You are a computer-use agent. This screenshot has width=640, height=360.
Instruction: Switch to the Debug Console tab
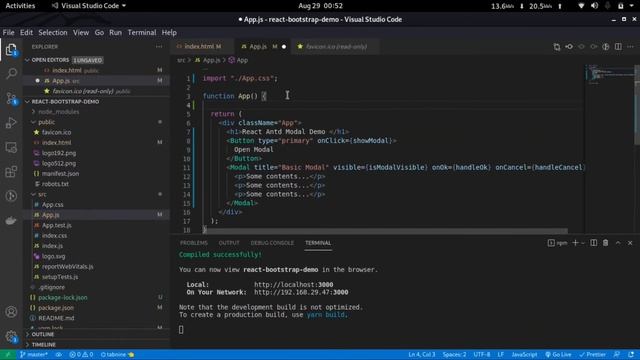coord(272,243)
